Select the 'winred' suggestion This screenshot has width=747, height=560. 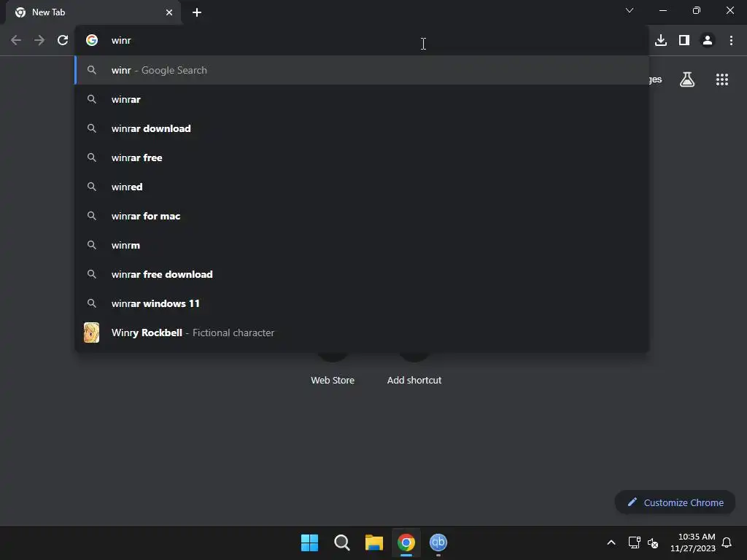(x=362, y=187)
